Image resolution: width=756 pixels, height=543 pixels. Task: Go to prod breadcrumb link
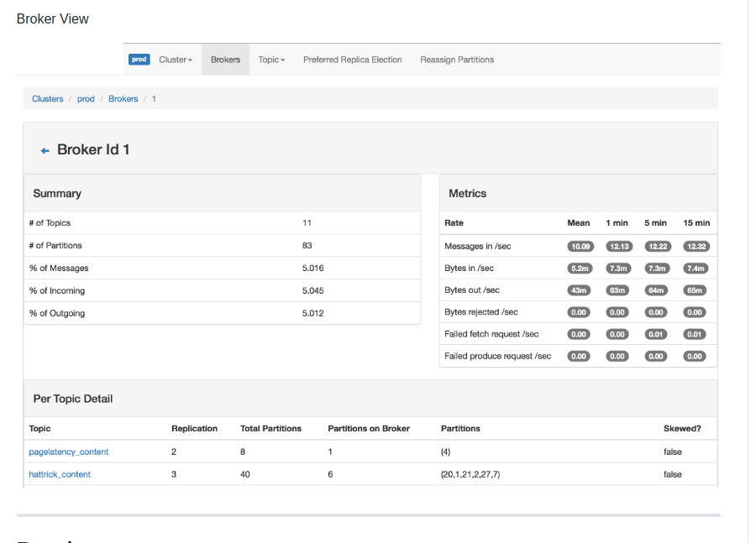(86, 99)
